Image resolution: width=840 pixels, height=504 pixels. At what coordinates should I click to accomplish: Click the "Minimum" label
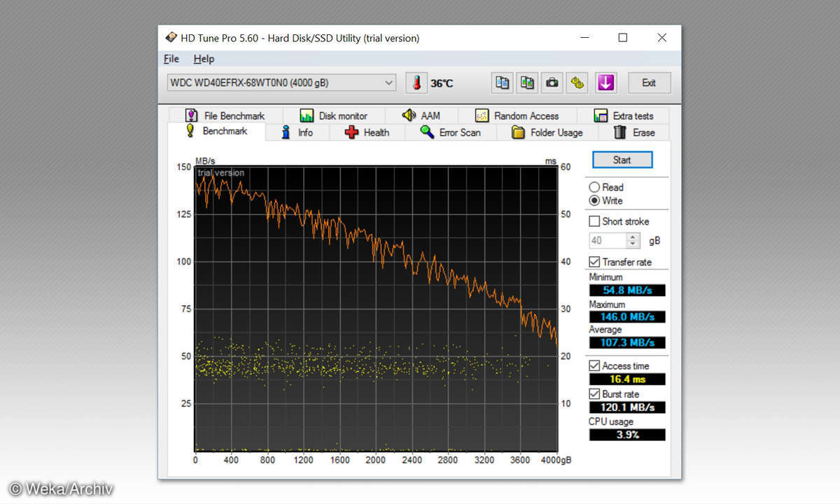(606, 277)
